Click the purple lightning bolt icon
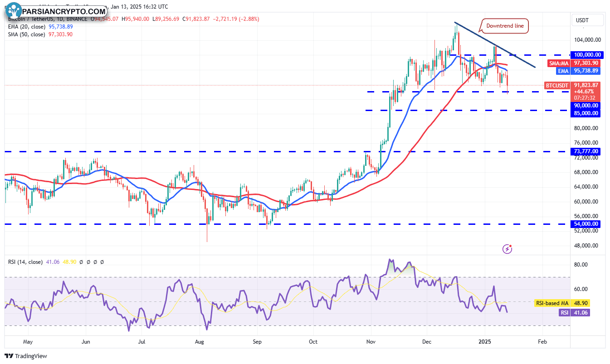 pos(508,248)
